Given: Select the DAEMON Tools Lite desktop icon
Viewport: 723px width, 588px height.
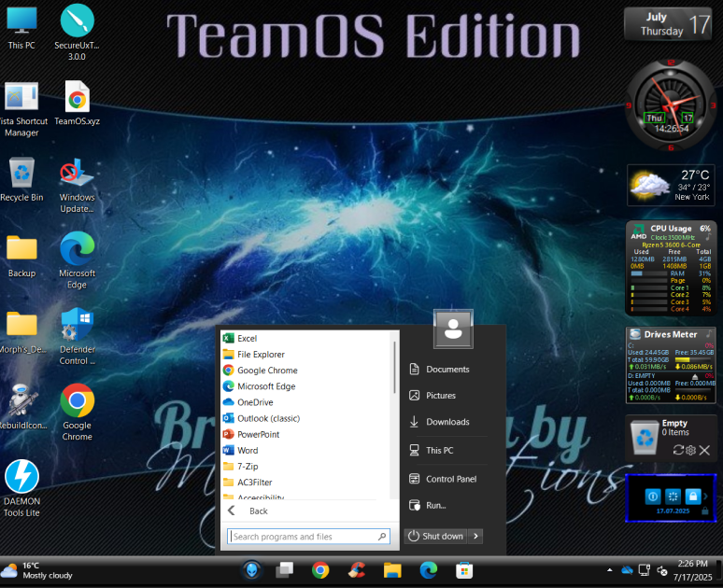Looking at the screenshot, I should (x=21, y=488).
